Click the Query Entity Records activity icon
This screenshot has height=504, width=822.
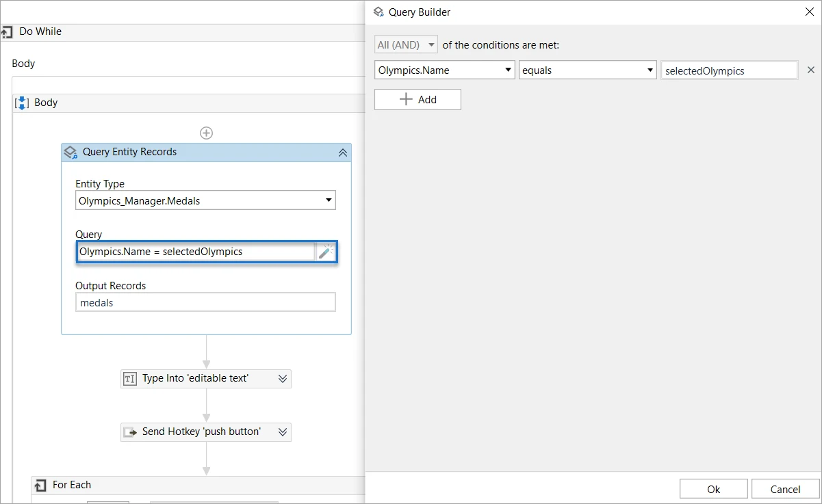click(x=70, y=152)
